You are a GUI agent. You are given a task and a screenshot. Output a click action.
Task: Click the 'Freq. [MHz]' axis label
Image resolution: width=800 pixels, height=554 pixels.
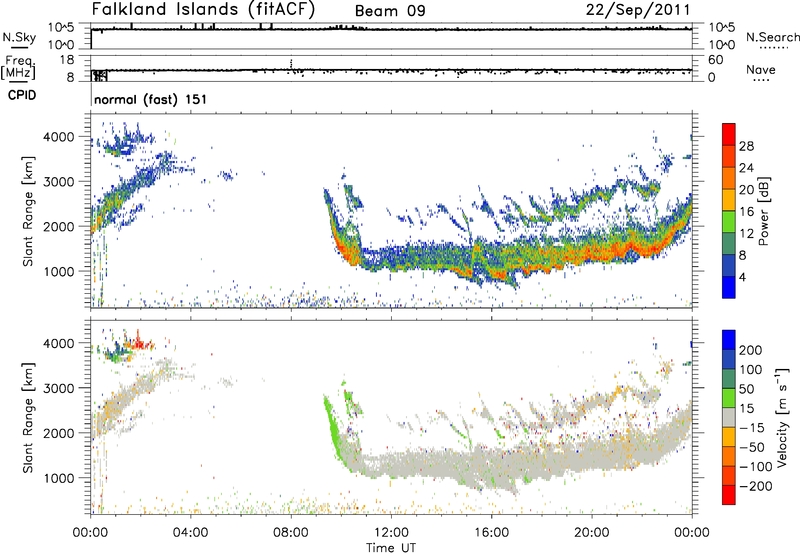(18, 67)
